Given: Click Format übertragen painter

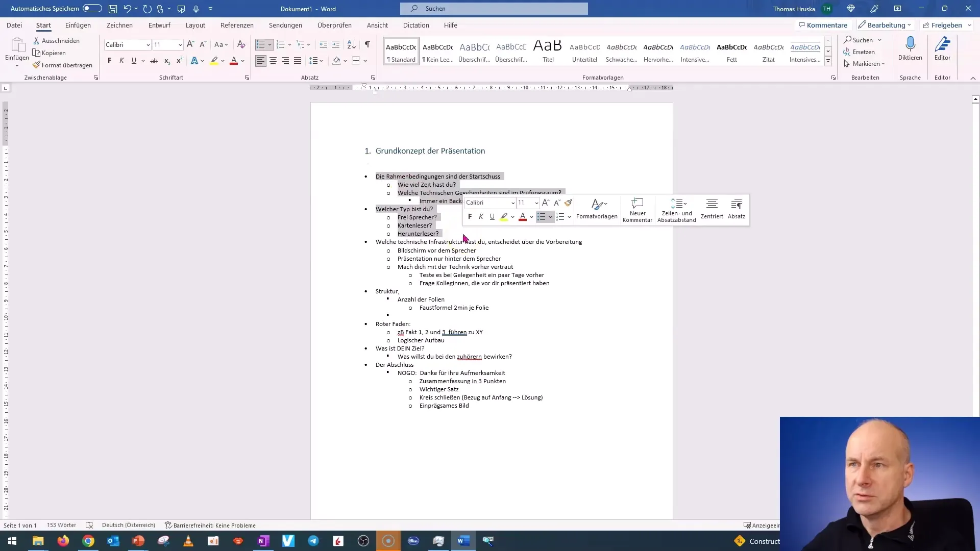Looking at the screenshot, I should (62, 65).
